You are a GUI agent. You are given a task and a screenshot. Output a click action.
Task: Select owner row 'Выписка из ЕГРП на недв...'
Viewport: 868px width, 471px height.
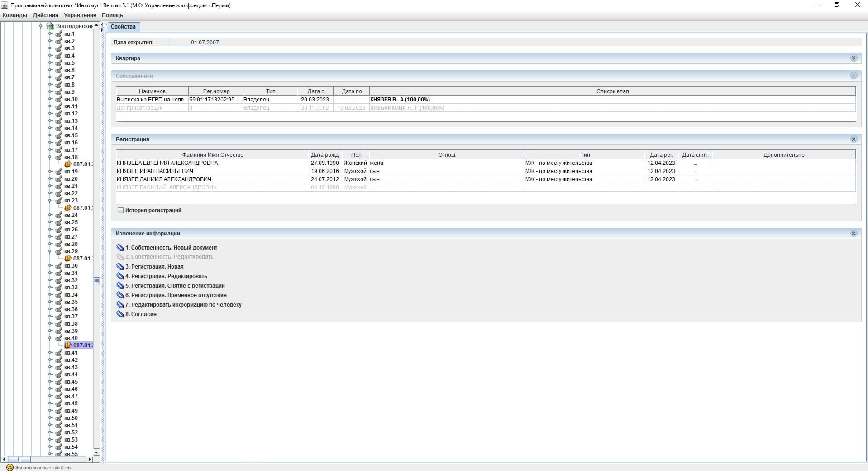pos(486,100)
